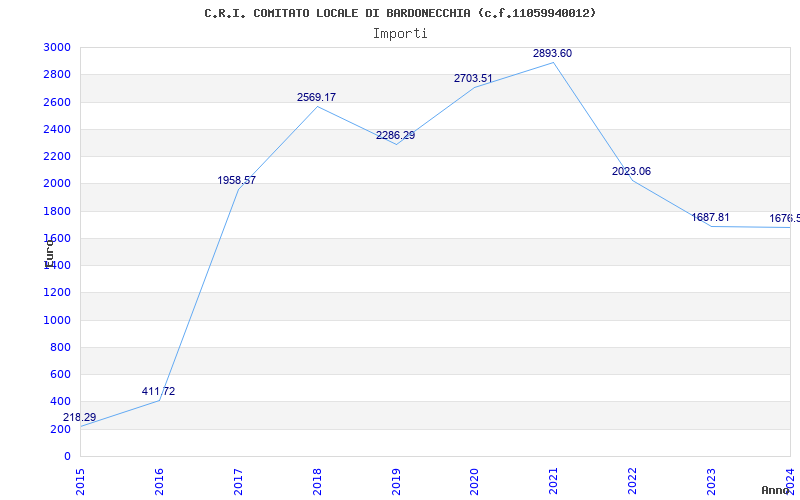Click y-axis value 1800
The width and height of the screenshot is (800, 500).
pyautogui.click(x=58, y=211)
